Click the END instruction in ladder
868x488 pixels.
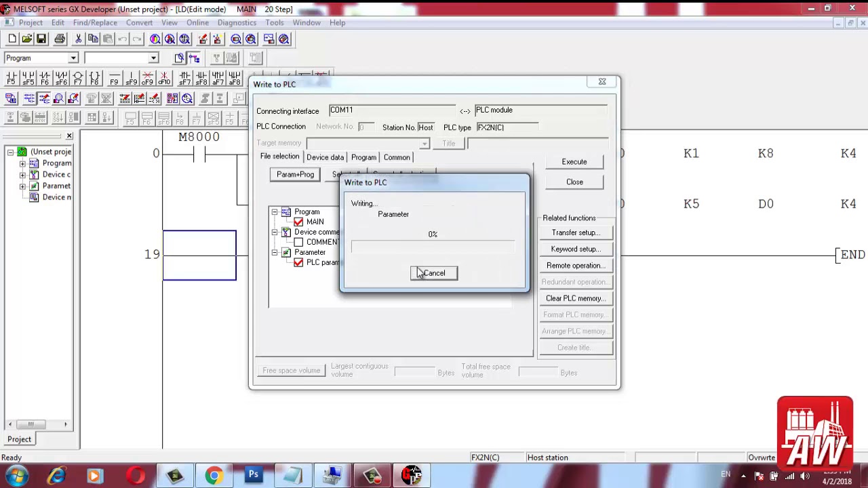pyautogui.click(x=851, y=255)
